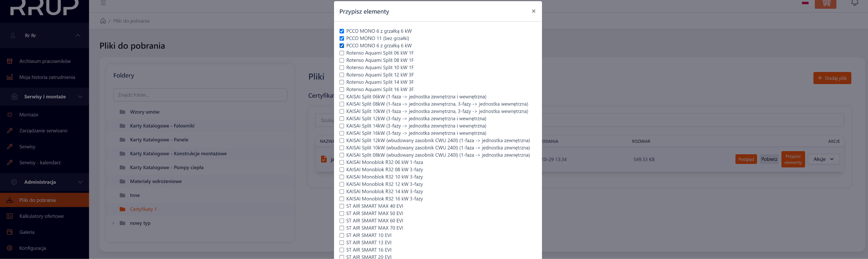The height and width of the screenshot is (259, 868).
Task: Uncheck PCCO MONO 11 (bez grzałki)
Action: [x=342, y=38]
